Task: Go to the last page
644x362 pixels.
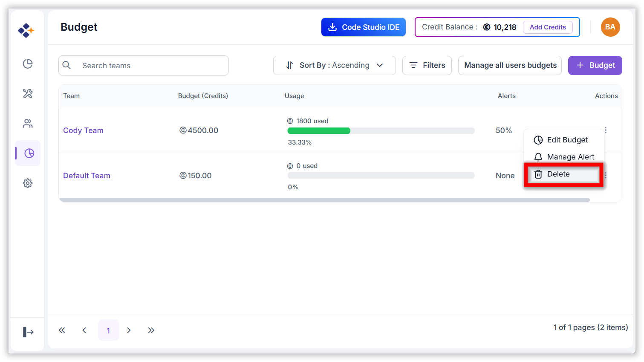Action: (151, 330)
